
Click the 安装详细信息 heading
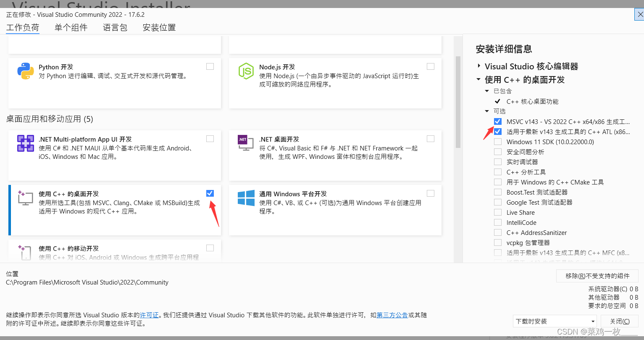pyautogui.click(x=504, y=49)
